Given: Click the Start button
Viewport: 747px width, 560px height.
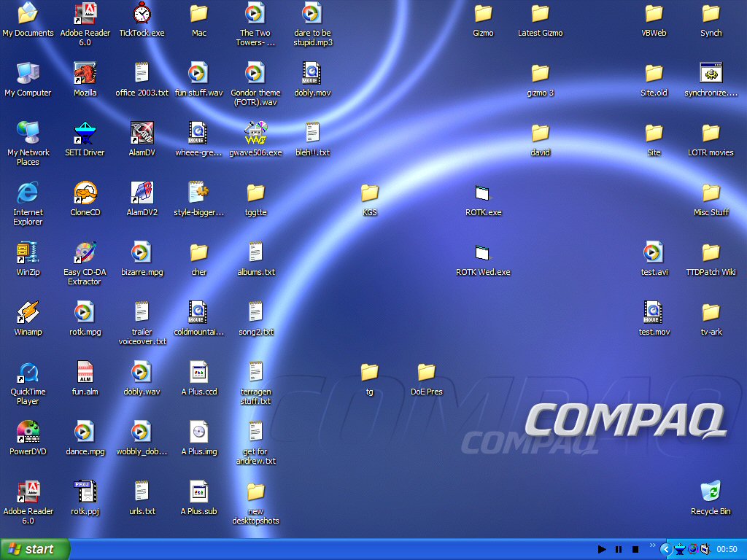Looking at the screenshot, I should pos(35,549).
